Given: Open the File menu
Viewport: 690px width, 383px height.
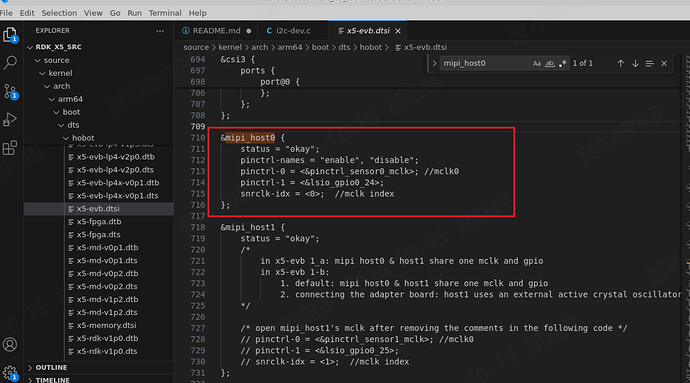Looking at the screenshot, I should 7,13.
